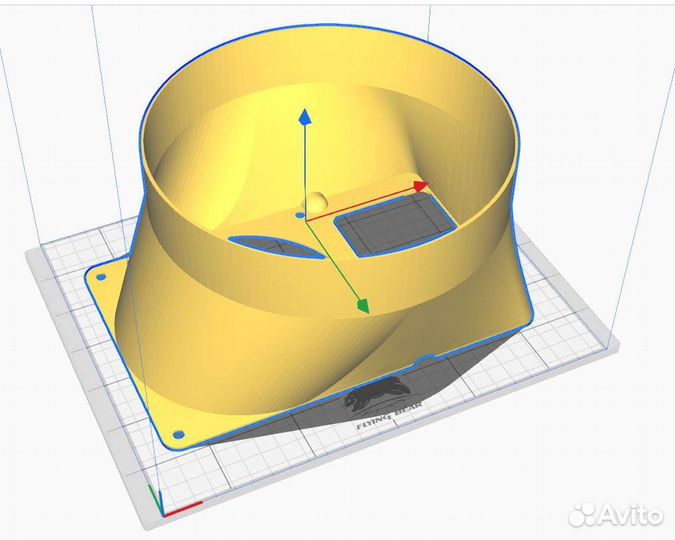Click the small notch on flange front edge
The image size is (675, 540).
click(x=427, y=358)
